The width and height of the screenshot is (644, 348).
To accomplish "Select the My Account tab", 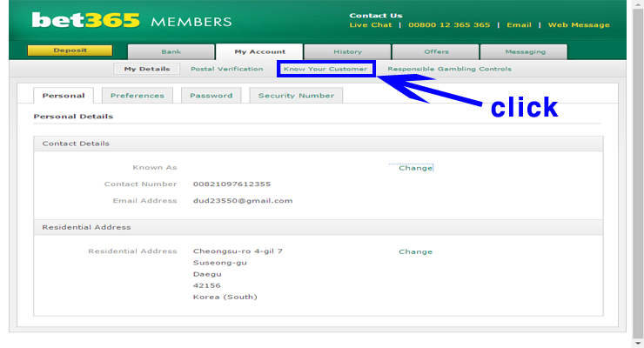I will pos(259,51).
